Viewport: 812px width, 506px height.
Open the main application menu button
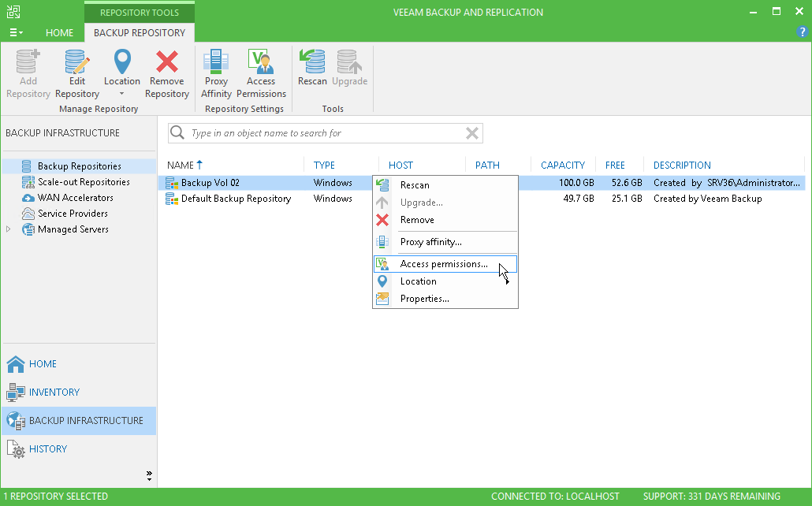[16, 32]
